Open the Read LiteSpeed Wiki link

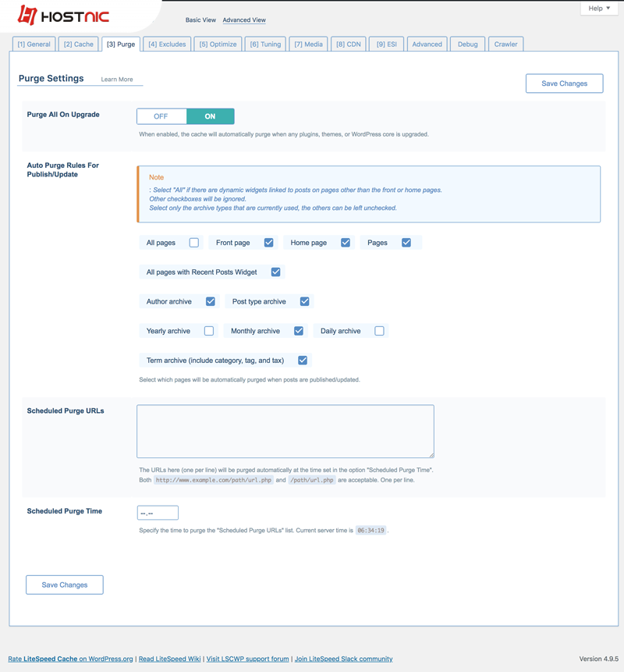click(169, 659)
